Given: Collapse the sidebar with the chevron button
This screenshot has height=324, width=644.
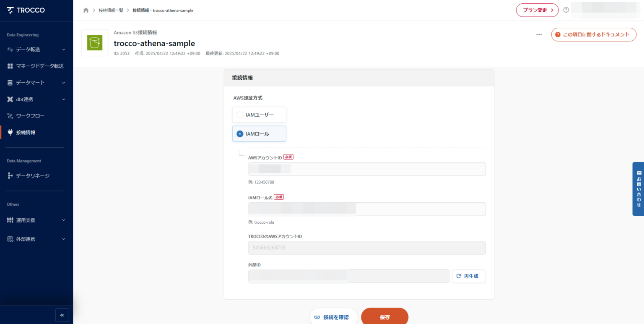Looking at the screenshot, I should pos(62,315).
